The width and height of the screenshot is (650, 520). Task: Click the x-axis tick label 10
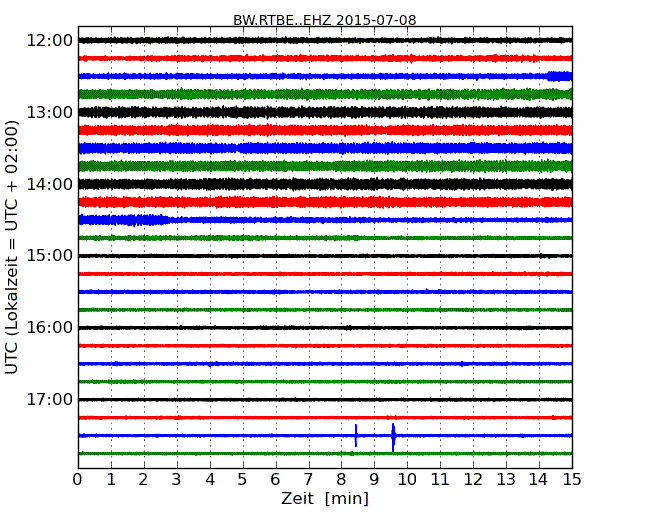coord(407,479)
